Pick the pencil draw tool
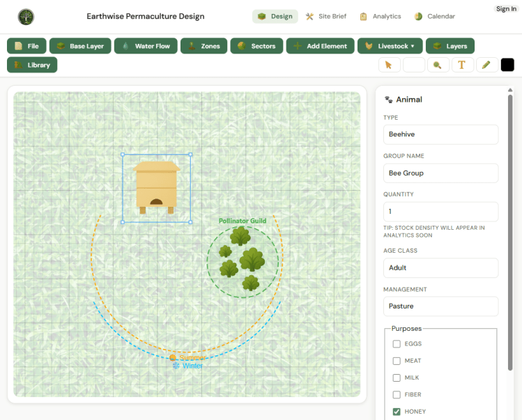Screen dimensions: 522x420 [486, 65]
